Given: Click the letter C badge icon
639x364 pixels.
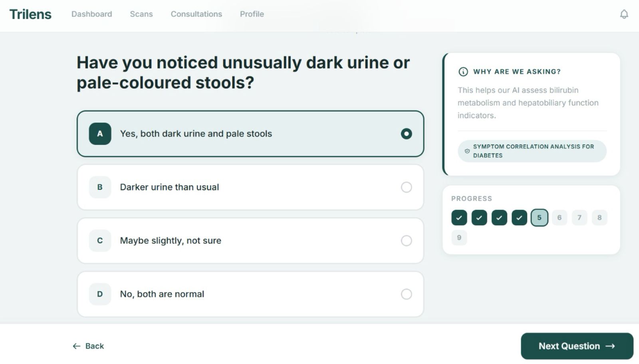Looking at the screenshot, I should coord(100,241).
